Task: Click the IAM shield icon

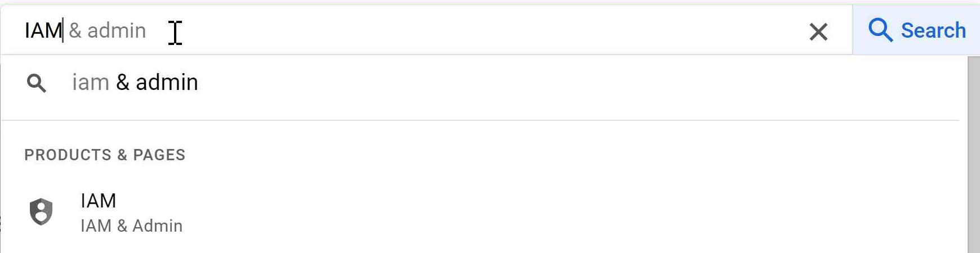Action: click(41, 212)
